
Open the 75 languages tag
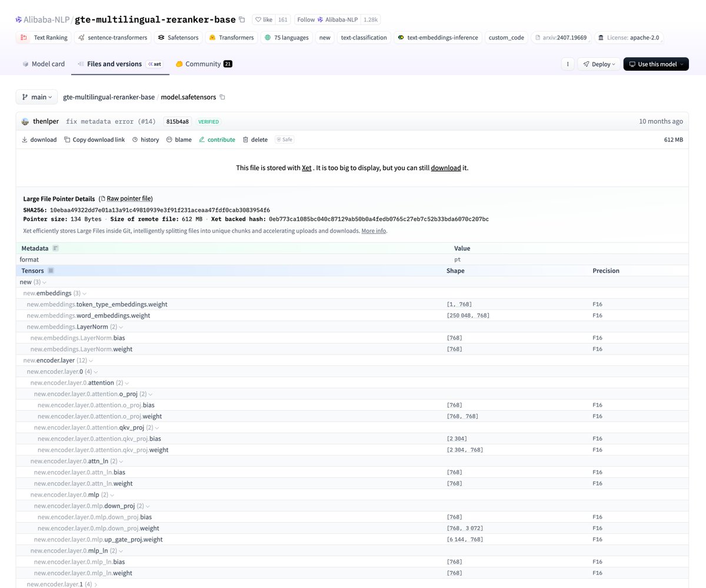(287, 38)
